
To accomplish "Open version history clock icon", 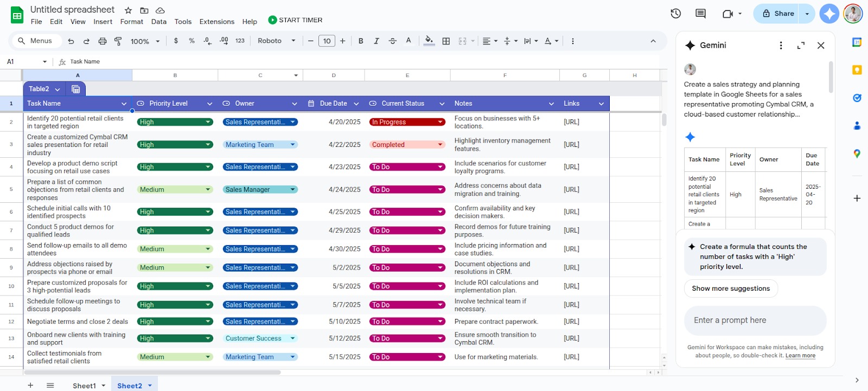I will pyautogui.click(x=675, y=14).
